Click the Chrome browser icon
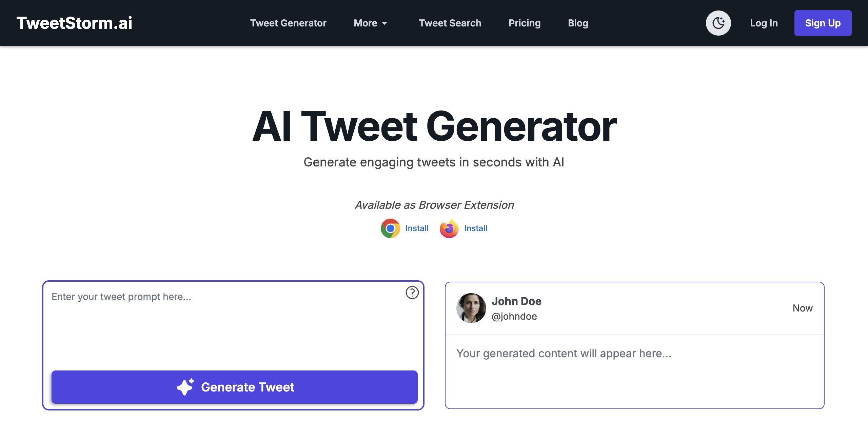 pyautogui.click(x=390, y=228)
